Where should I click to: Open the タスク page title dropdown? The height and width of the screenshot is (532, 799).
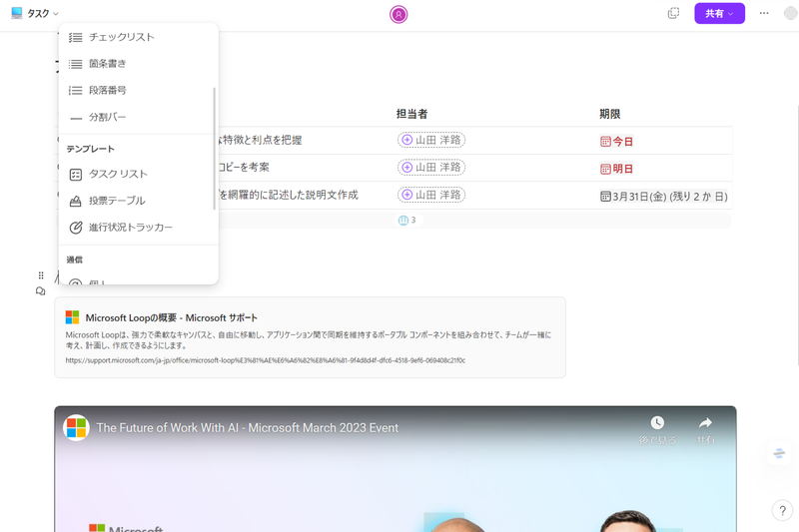[x=43, y=14]
